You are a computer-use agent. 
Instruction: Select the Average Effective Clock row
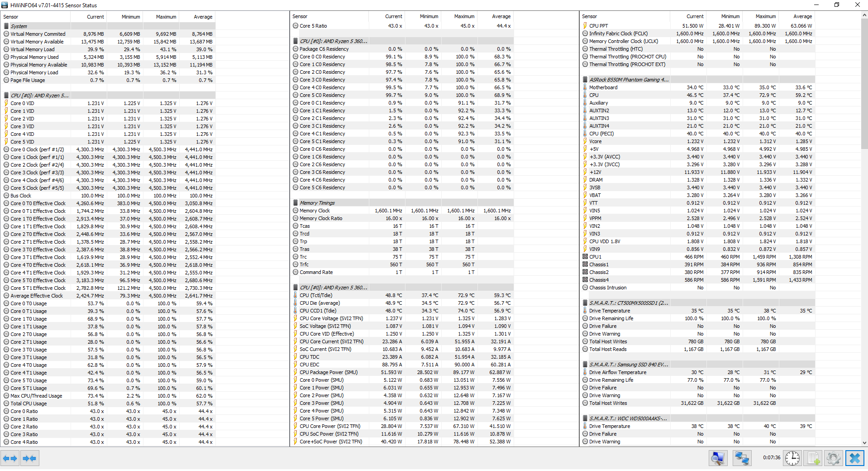pos(108,296)
